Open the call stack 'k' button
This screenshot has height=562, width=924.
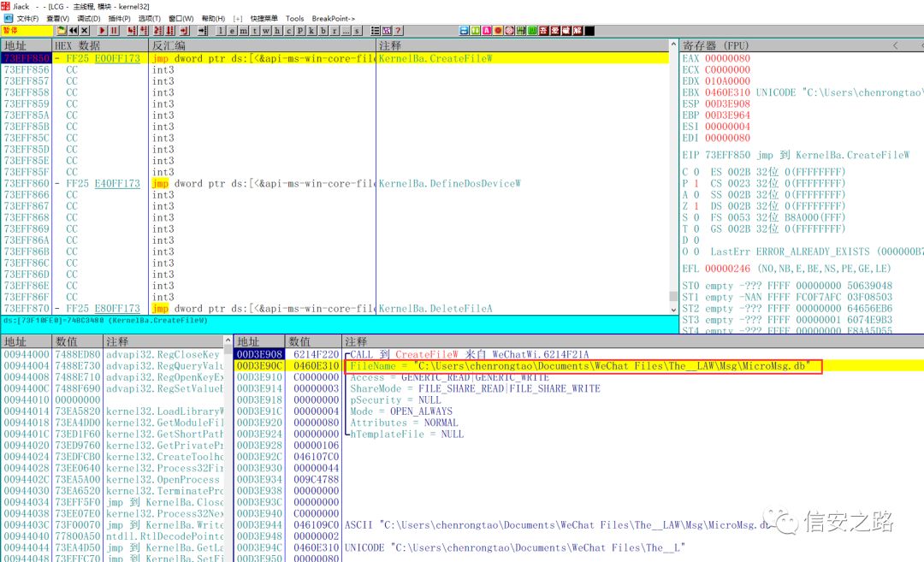(311, 31)
